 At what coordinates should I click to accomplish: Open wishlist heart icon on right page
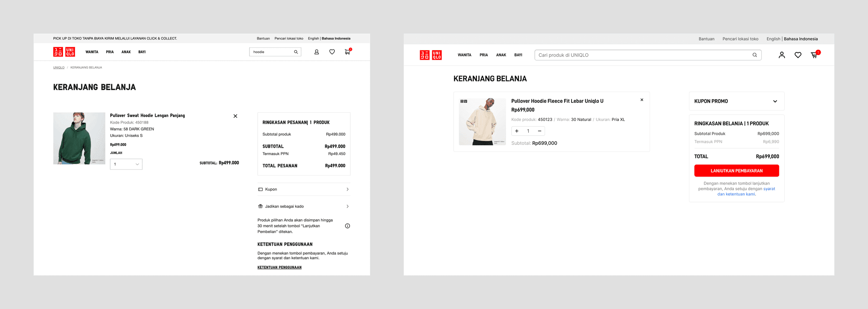tap(798, 55)
